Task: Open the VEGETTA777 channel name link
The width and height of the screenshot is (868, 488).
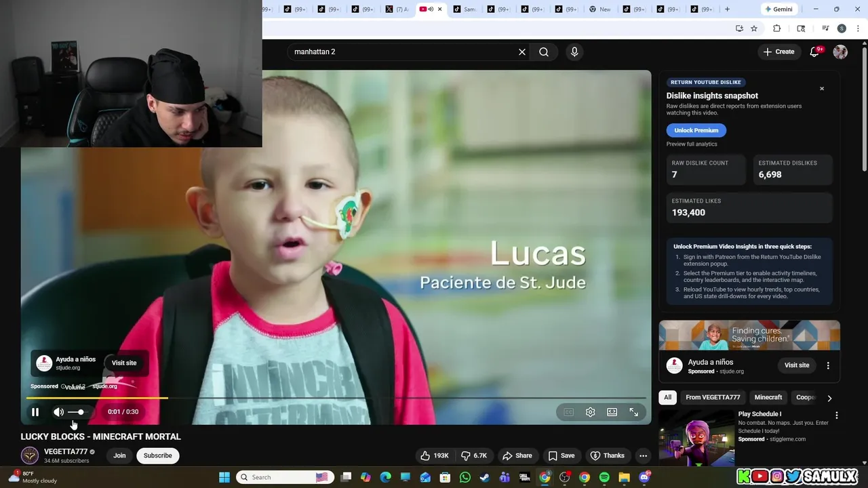Action: (x=66, y=452)
